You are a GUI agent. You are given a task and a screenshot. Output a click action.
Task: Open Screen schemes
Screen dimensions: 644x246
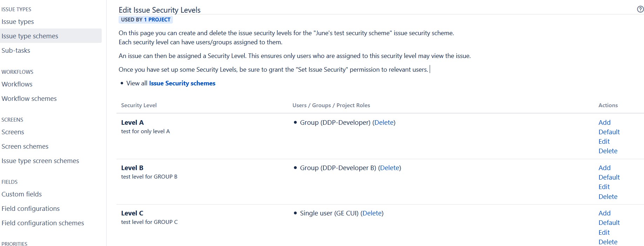coord(25,146)
